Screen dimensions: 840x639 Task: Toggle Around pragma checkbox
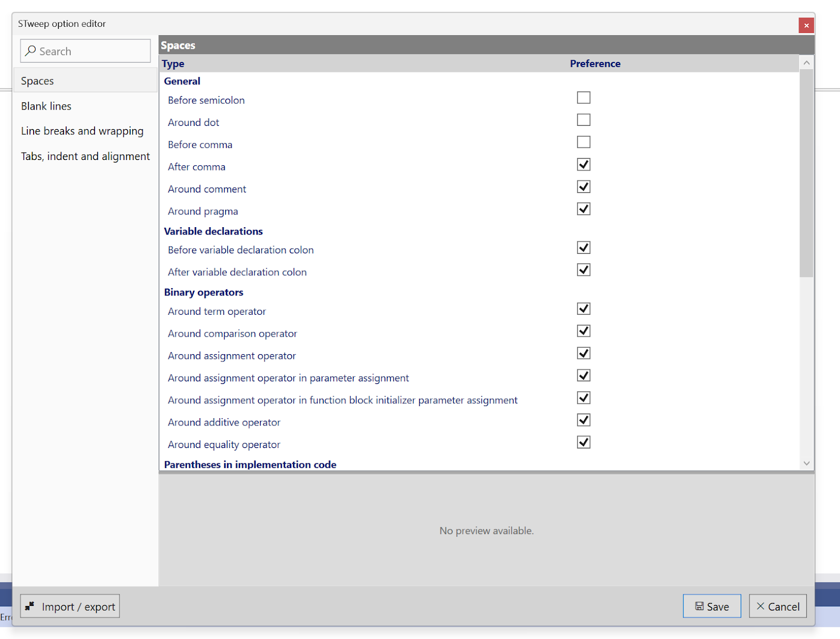(583, 209)
